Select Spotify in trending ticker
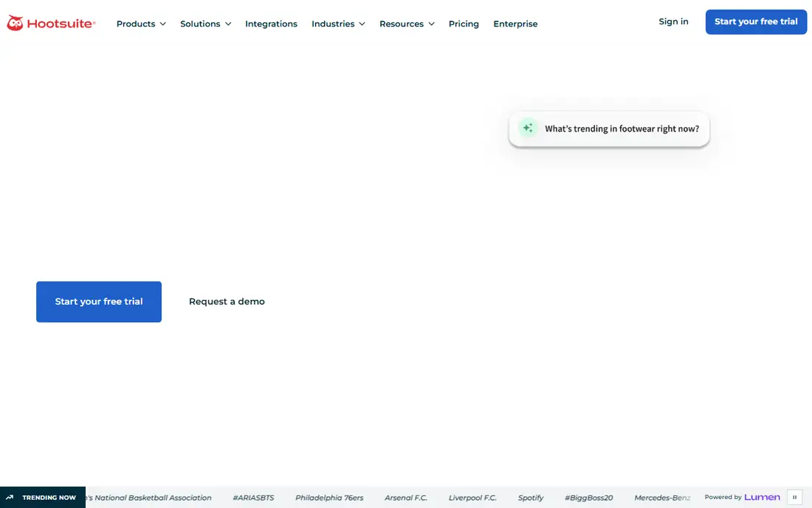 [x=531, y=498]
